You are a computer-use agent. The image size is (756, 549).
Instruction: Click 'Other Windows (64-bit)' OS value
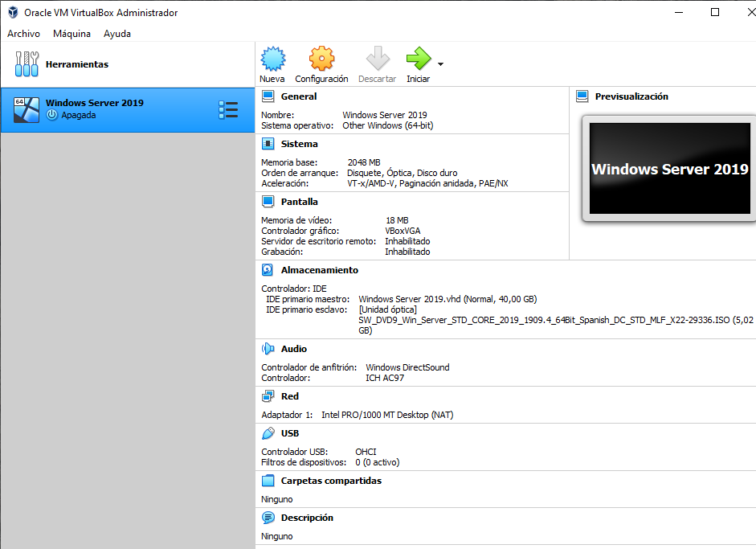coord(388,125)
